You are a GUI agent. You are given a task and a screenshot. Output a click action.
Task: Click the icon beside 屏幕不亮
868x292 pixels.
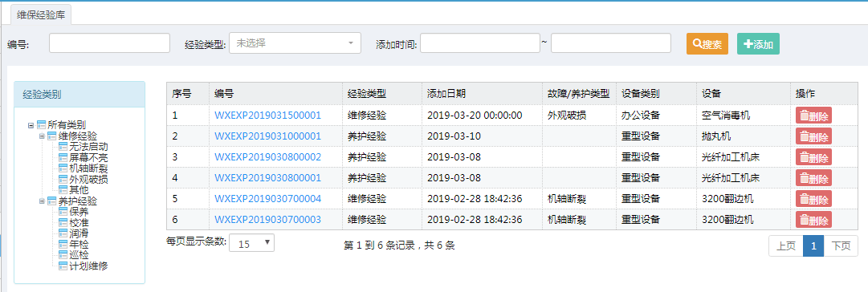(63, 157)
